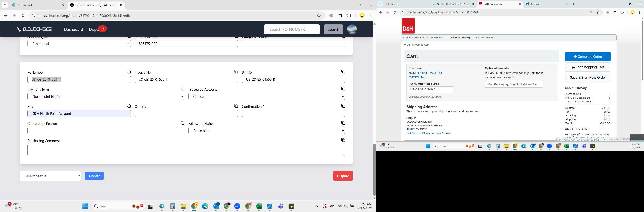
Task: Open a new tab in D&H browser window
Action: coord(573,4)
